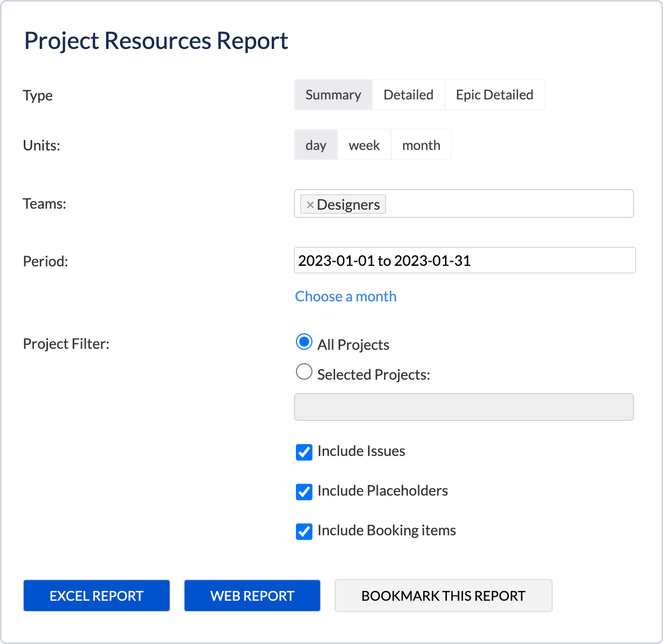Remove the Designers team tag

tap(310, 205)
